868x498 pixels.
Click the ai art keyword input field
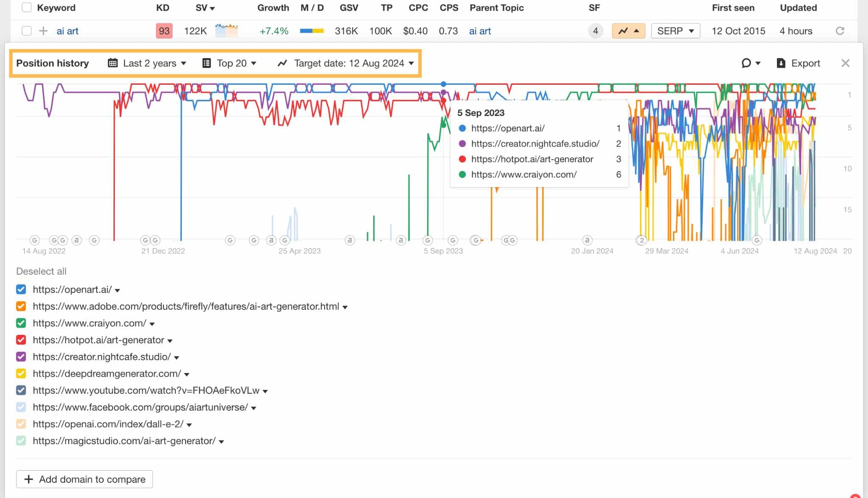point(68,31)
